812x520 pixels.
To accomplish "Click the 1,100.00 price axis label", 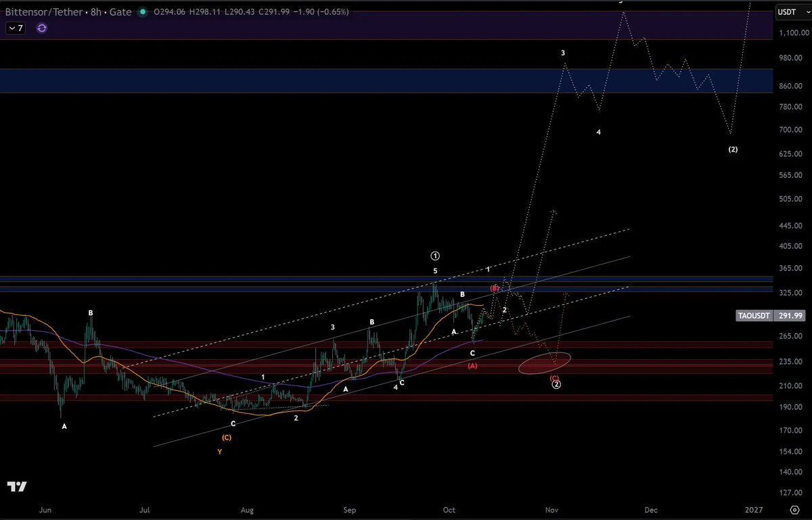I will click(793, 32).
